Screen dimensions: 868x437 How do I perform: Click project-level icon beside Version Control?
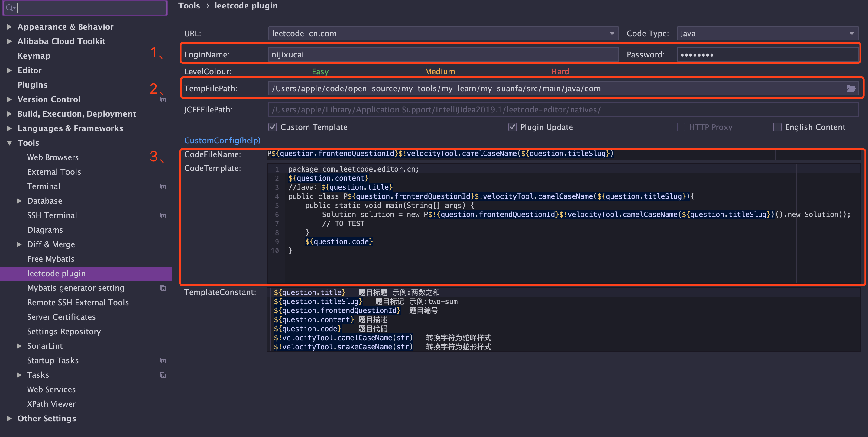pyautogui.click(x=163, y=99)
